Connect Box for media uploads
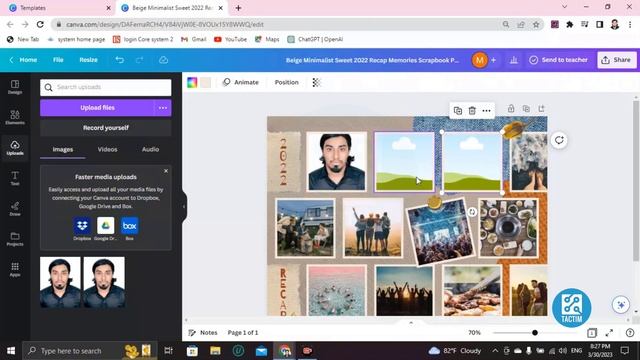 (130, 226)
